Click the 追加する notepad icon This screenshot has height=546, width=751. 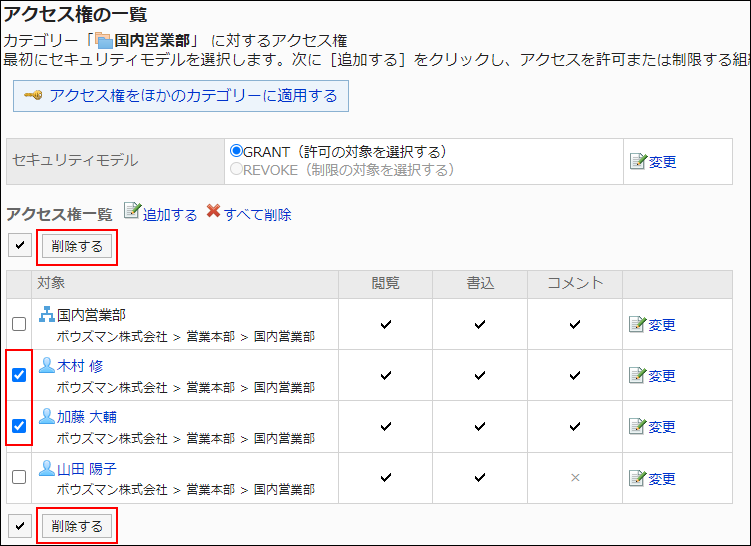(133, 211)
